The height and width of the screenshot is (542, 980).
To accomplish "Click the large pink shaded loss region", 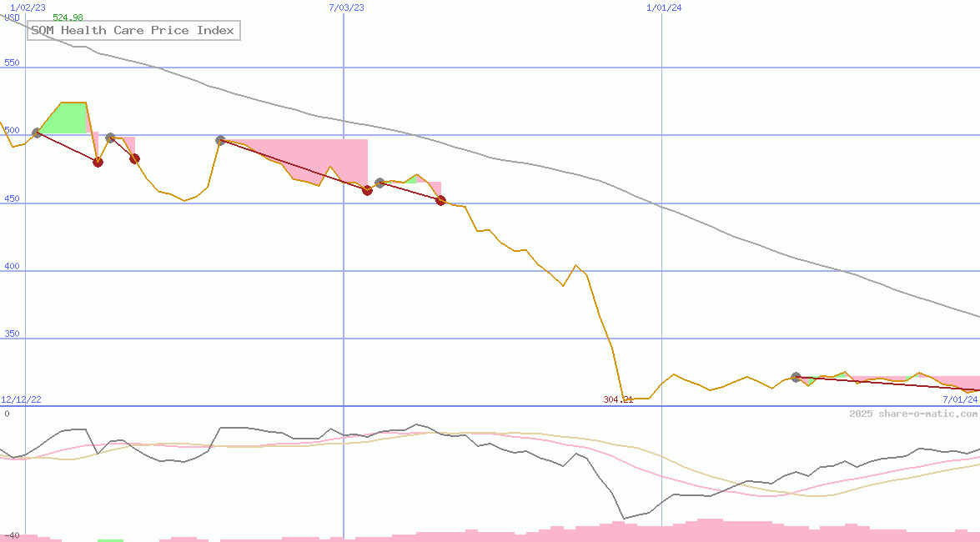I will pos(334,158).
